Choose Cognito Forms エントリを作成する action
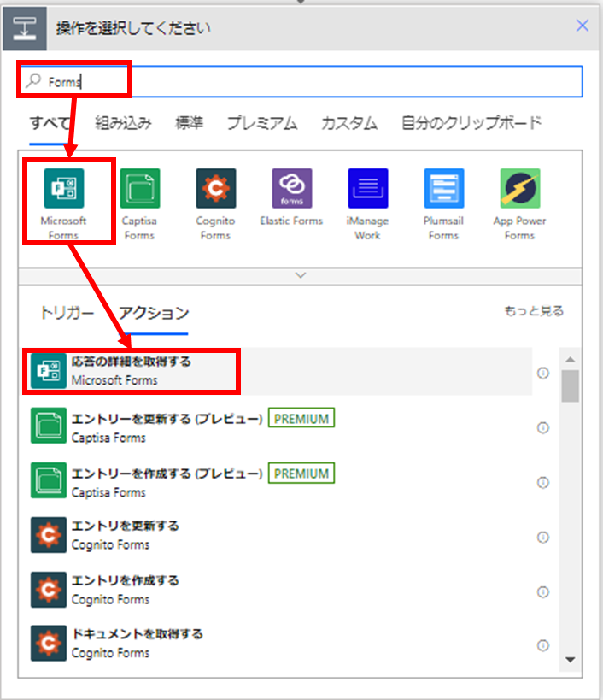 (277, 589)
